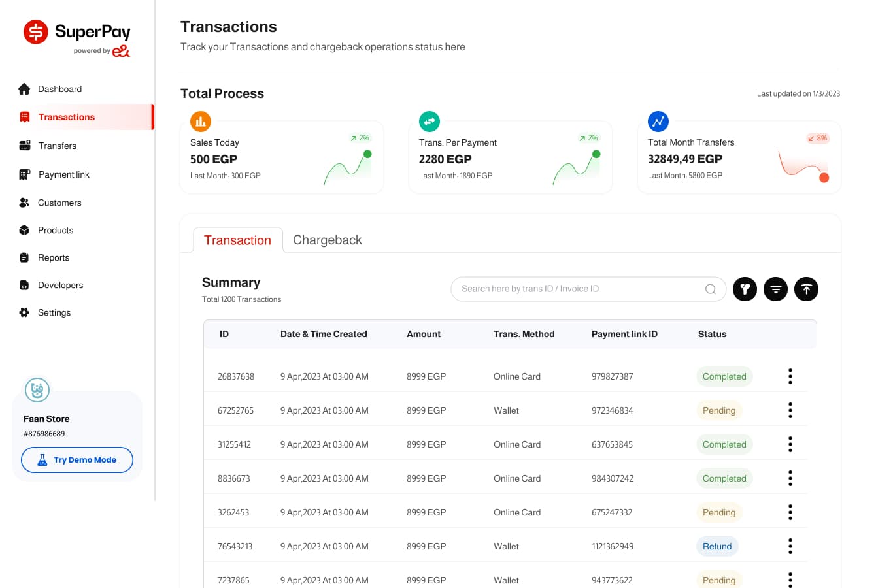The image size is (893, 588).
Task: Click the Transfers card icon
Action: 25,146
